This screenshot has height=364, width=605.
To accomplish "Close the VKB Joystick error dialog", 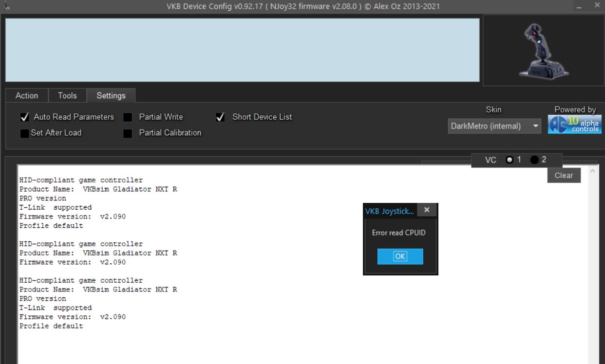I will click(427, 210).
